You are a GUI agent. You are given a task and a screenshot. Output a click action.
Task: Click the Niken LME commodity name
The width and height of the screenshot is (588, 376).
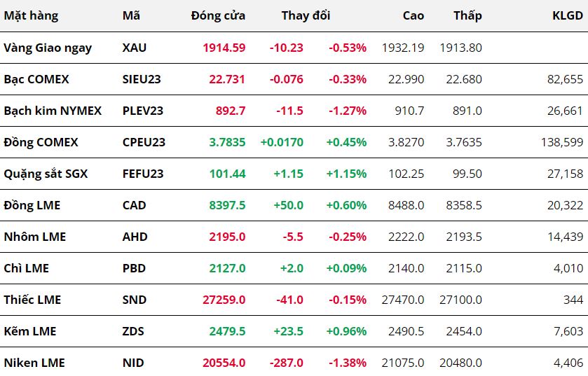tap(34, 363)
